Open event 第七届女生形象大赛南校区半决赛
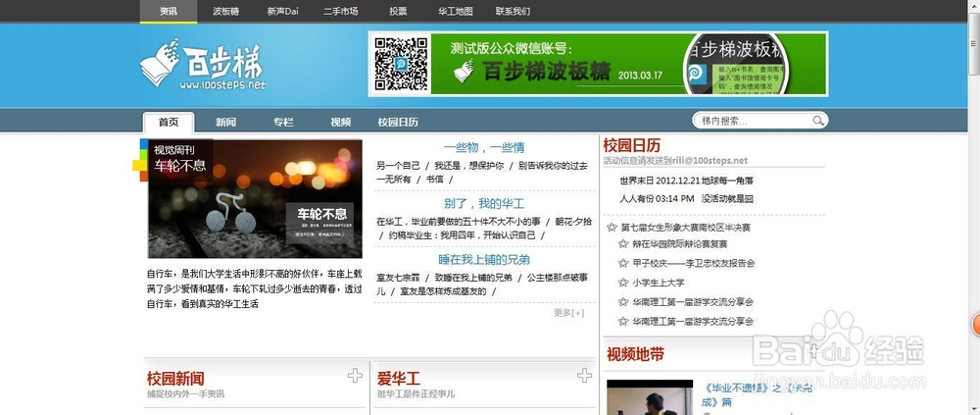Viewport: 980px width, 415px height. tap(686, 228)
